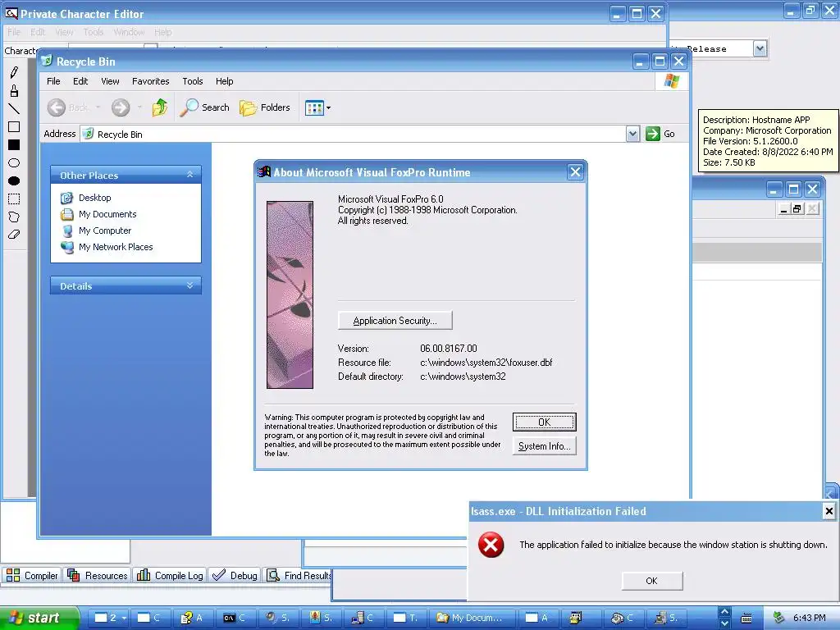Select the Hollow Rectangle tool in Private Character Editor
Image resolution: width=840 pixels, height=630 pixels.
(14, 127)
